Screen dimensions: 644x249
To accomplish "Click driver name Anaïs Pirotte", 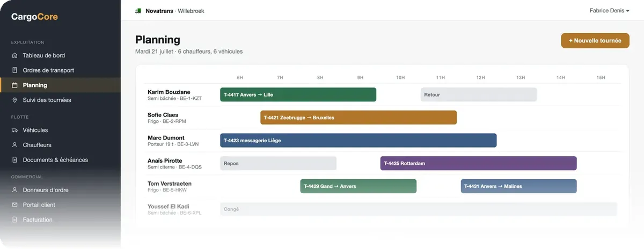I will [x=165, y=160].
